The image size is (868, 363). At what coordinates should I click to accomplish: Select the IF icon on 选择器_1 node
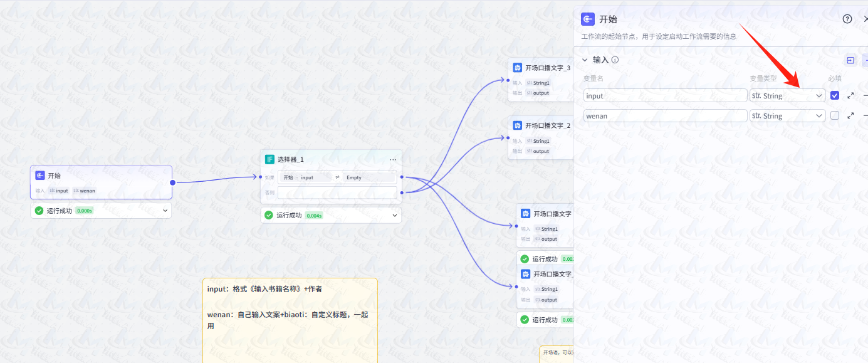pyautogui.click(x=269, y=159)
